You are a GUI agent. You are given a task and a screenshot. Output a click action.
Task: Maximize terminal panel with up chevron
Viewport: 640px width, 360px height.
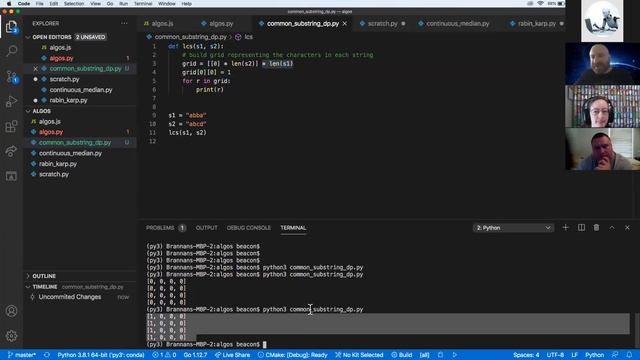[612, 227]
